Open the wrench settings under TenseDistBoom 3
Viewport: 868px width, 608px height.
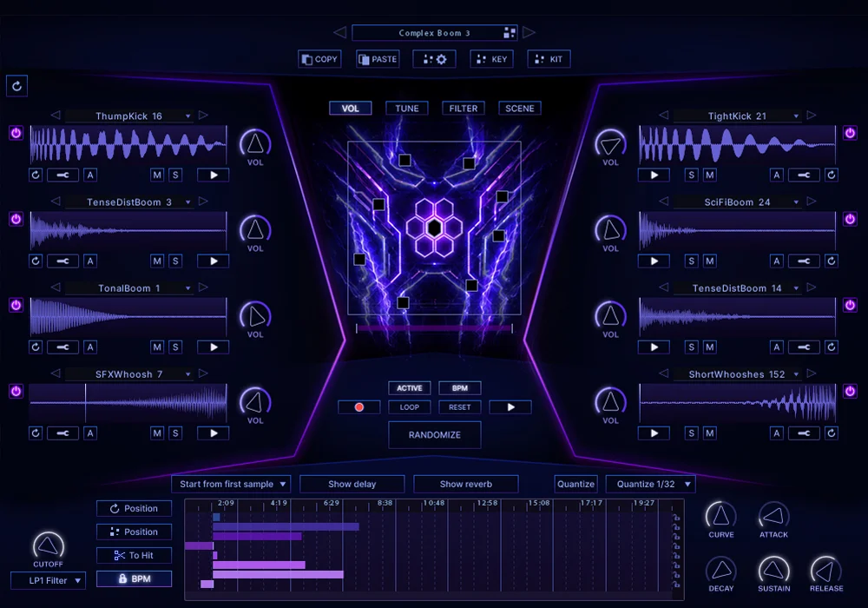coord(62,261)
